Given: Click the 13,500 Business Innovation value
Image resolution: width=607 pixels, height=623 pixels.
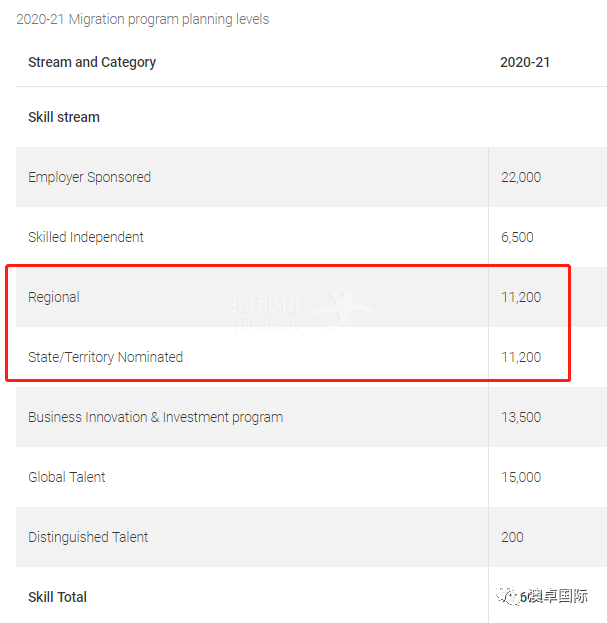Looking at the screenshot, I should point(521,417).
